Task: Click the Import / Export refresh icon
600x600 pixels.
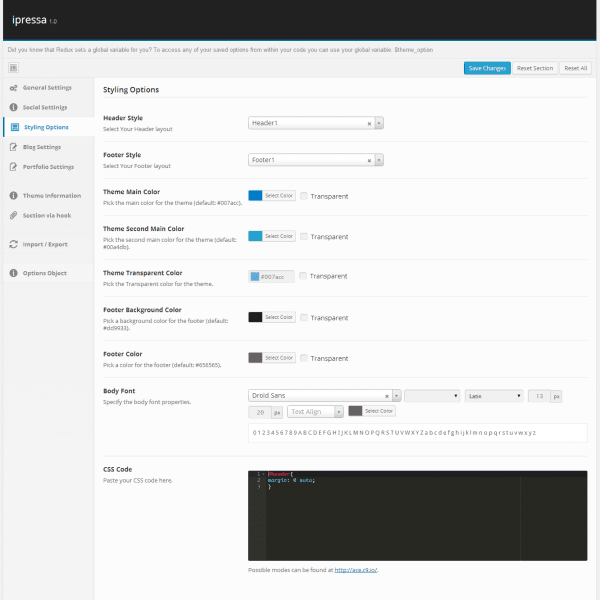Action: (13, 244)
